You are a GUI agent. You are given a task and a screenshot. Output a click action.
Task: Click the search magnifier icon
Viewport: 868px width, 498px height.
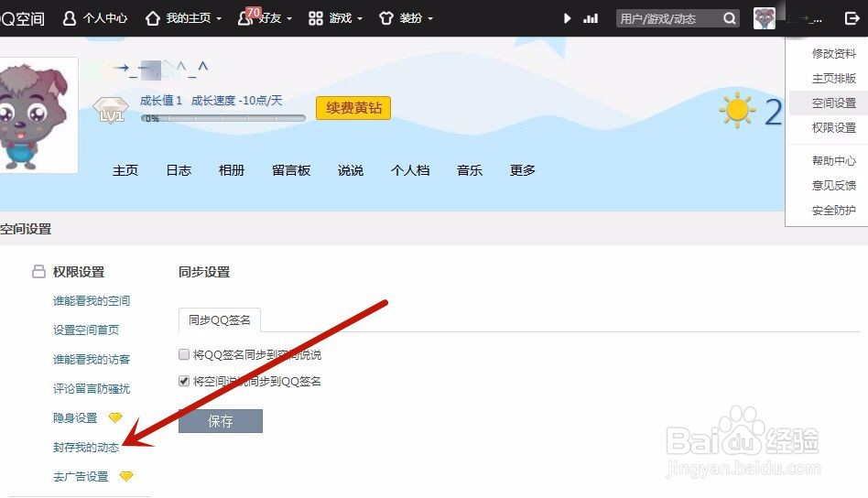730,18
